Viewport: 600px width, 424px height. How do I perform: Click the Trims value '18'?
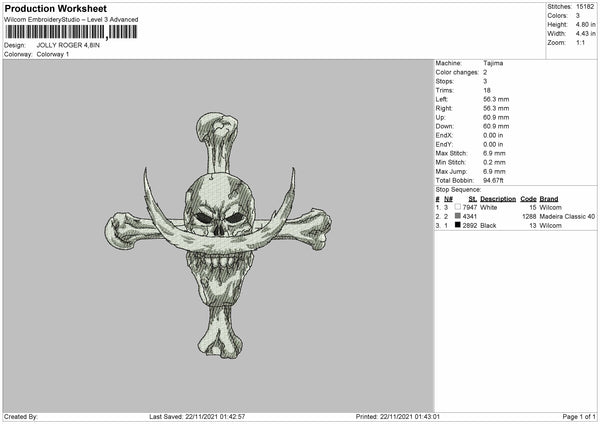487,90
